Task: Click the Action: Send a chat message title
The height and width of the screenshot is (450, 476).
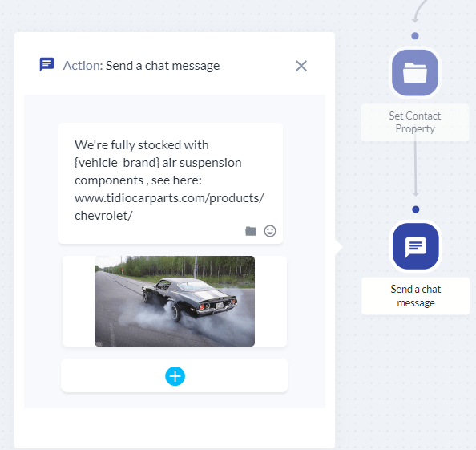Action: pyautogui.click(x=141, y=66)
